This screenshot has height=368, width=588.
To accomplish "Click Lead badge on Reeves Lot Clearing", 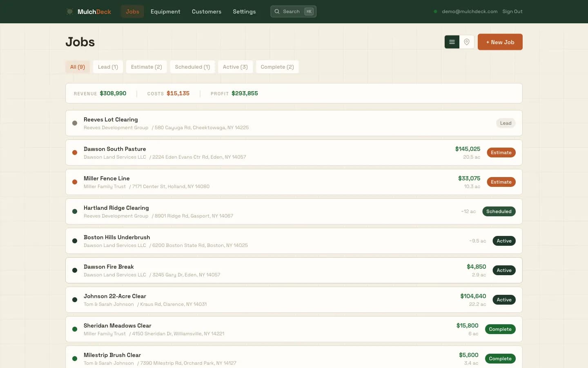I will pos(506,123).
